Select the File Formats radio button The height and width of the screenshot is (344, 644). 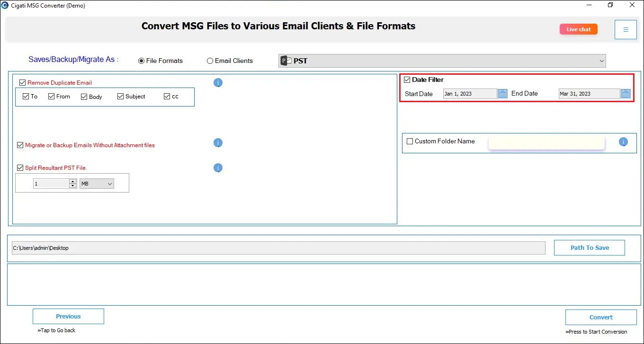coord(141,61)
